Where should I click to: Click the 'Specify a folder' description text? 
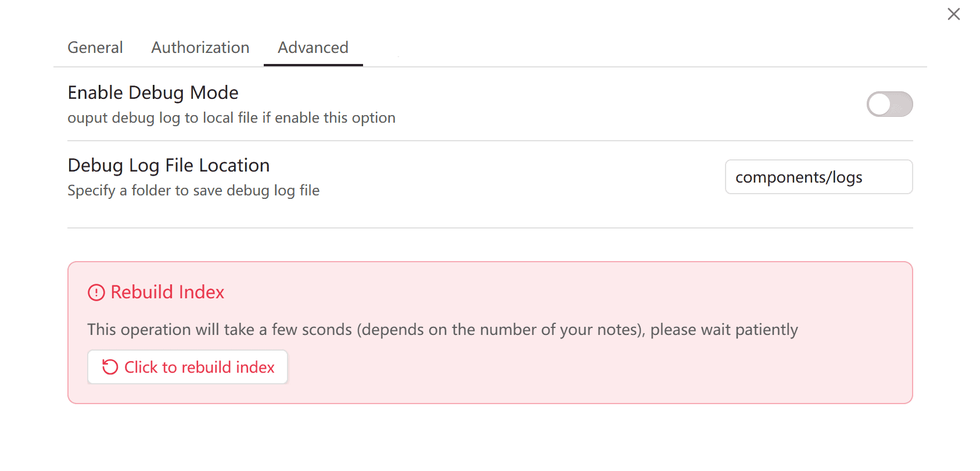tap(193, 191)
